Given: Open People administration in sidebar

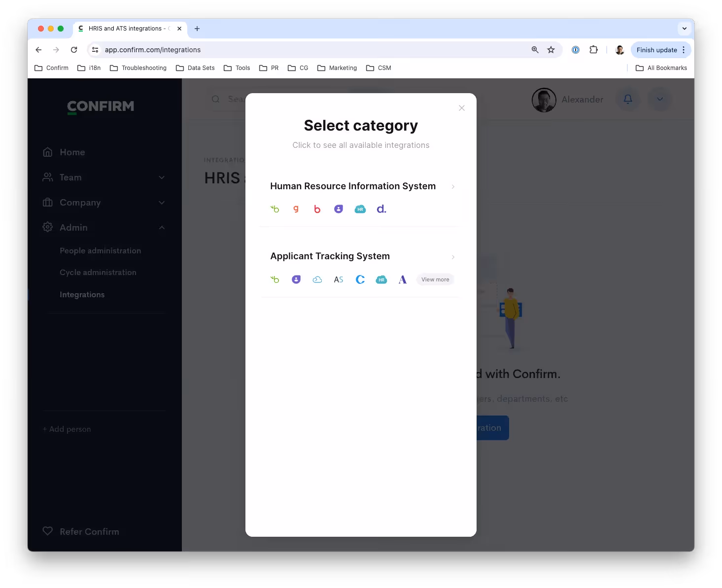Looking at the screenshot, I should pos(100,251).
